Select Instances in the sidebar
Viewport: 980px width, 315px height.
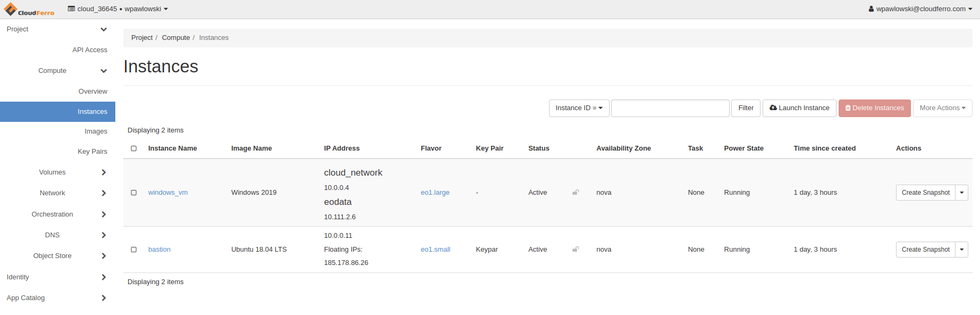(x=57, y=112)
